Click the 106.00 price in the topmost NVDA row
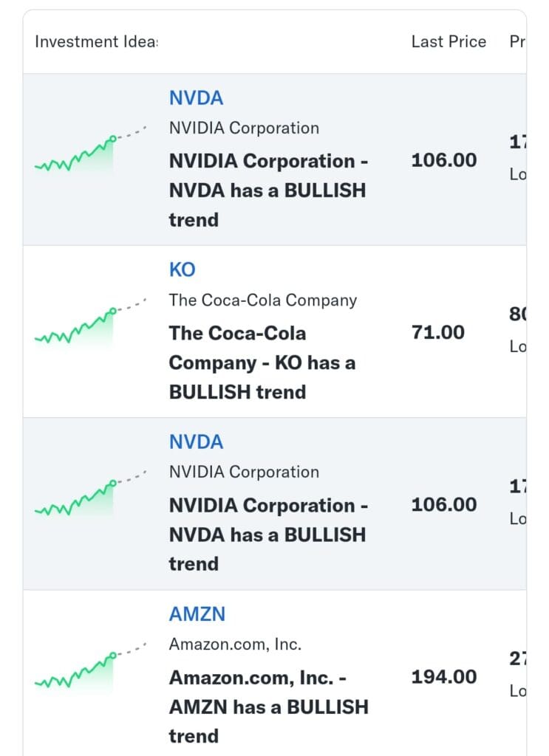549x756 pixels. 444,160
